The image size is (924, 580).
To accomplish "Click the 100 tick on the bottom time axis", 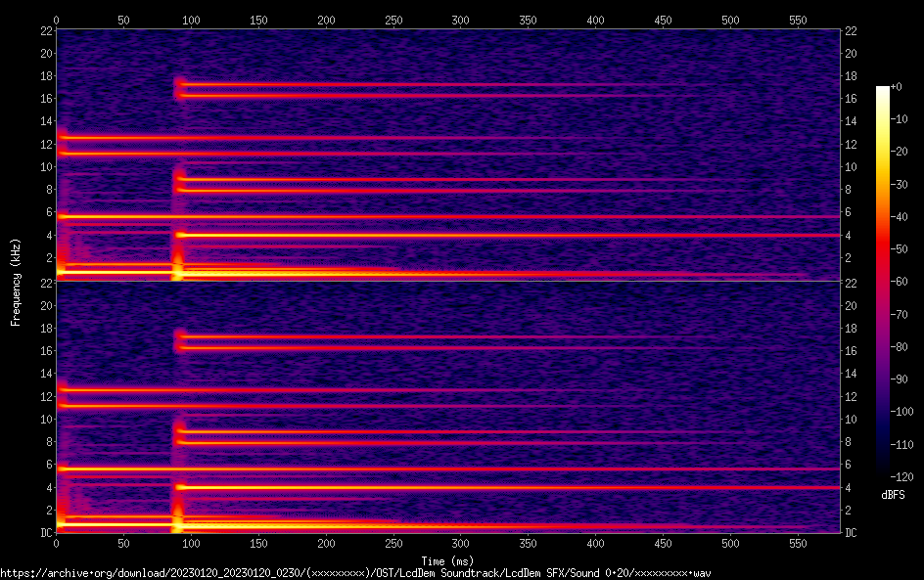I will [x=191, y=543].
